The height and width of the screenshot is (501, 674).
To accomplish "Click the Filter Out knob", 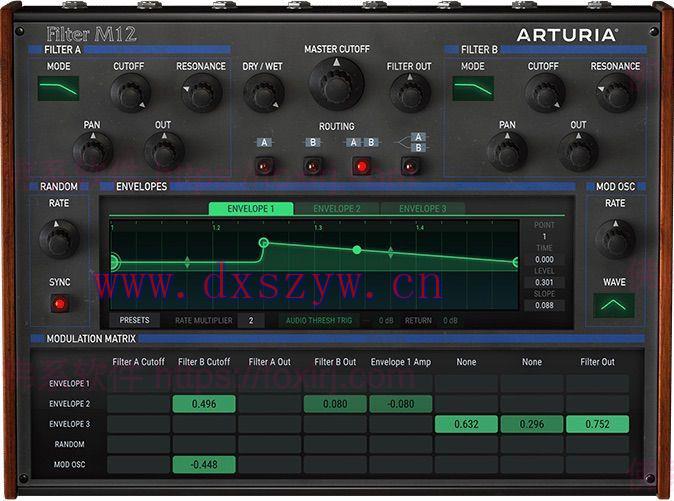I will 410,93.
